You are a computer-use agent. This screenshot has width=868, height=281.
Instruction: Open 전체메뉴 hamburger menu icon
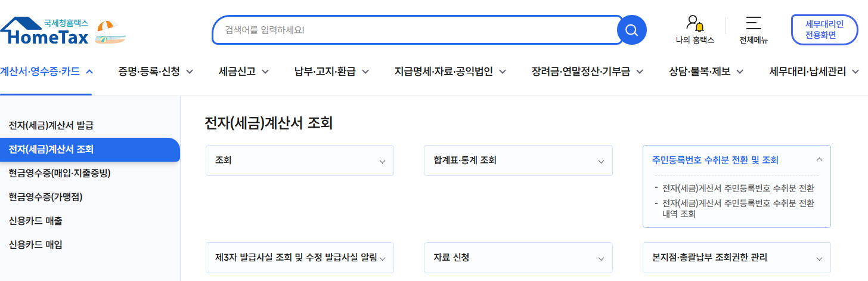pyautogui.click(x=754, y=24)
